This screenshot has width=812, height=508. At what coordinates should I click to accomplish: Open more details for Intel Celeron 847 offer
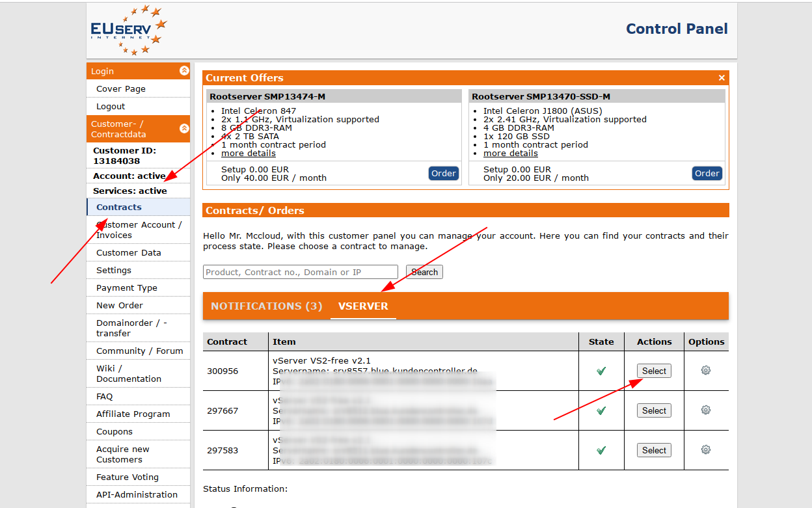click(249, 154)
